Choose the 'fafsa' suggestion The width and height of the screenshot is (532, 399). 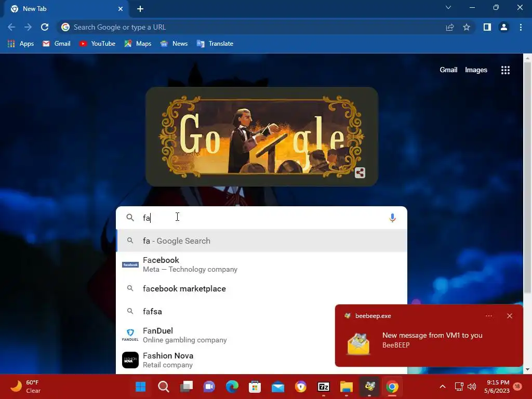[x=225, y=311]
